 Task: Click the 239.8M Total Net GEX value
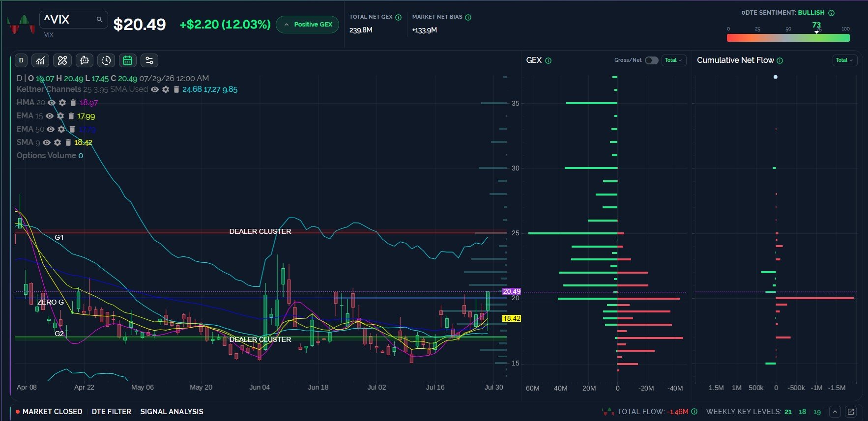(x=361, y=30)
